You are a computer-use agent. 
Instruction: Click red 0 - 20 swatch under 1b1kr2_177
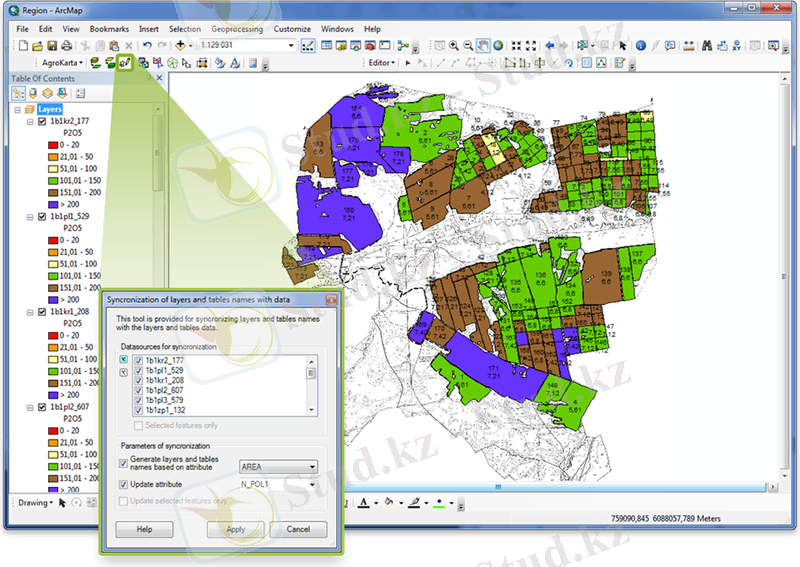[x=52, y=145]
